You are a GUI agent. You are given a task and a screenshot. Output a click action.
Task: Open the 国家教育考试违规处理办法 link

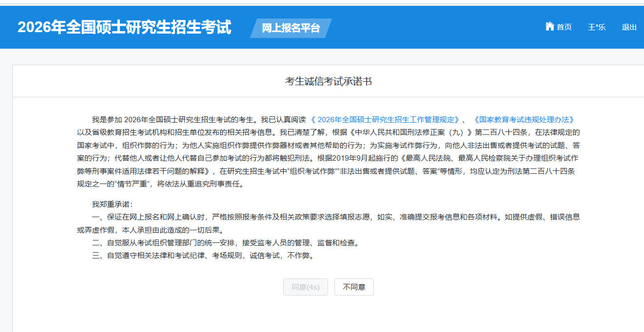tap(523, 120)
